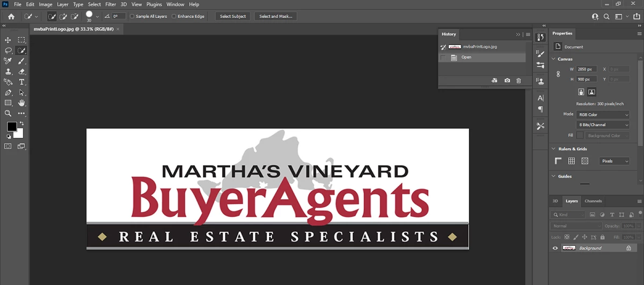Click the Select and Mask button

(275, 16)
